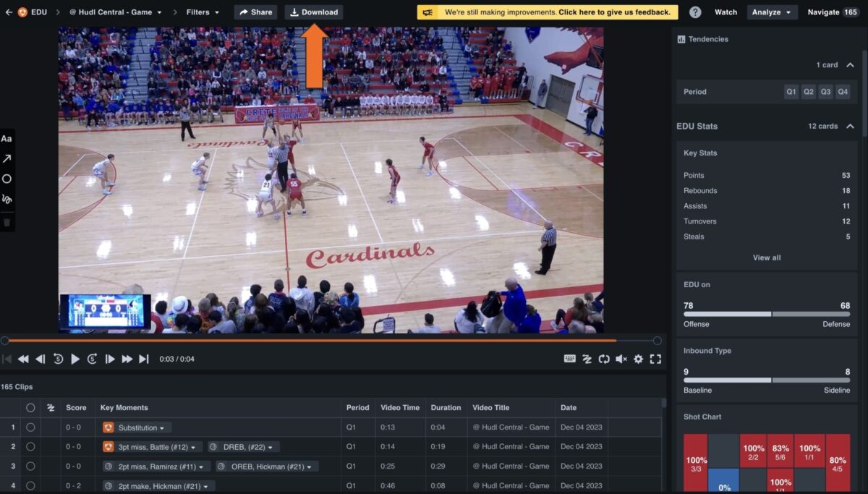Open the Filters dropdown
Viewport: 868px width, 494px height.
[203, 12]
